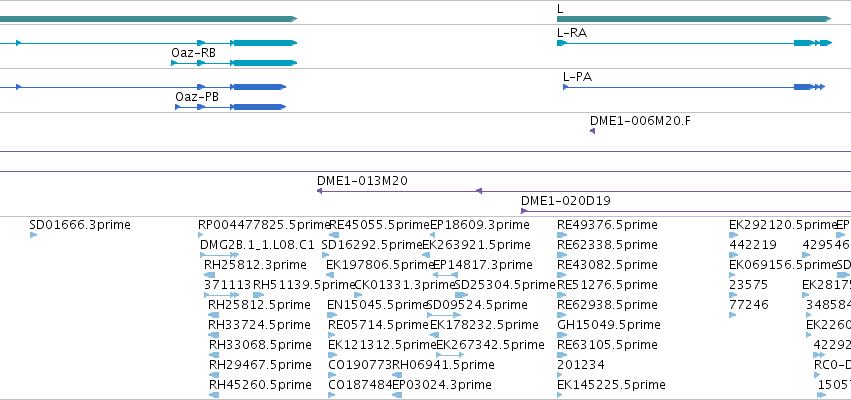The height and width of the screenshot is (400, 851).
Task: Click the Oaz-RB transcript label
Action: coord(193,53)
